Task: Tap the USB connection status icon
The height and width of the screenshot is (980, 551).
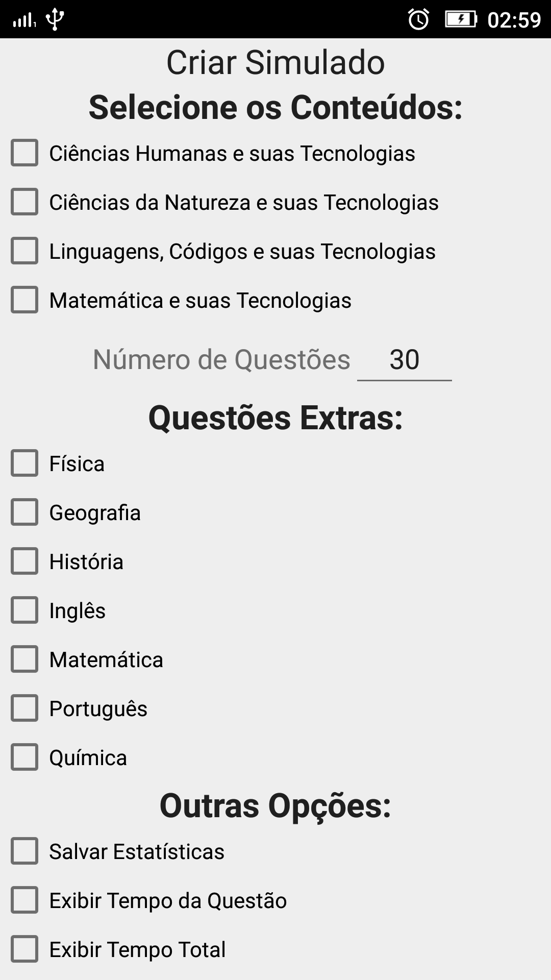Action: [x=55, y=20]
